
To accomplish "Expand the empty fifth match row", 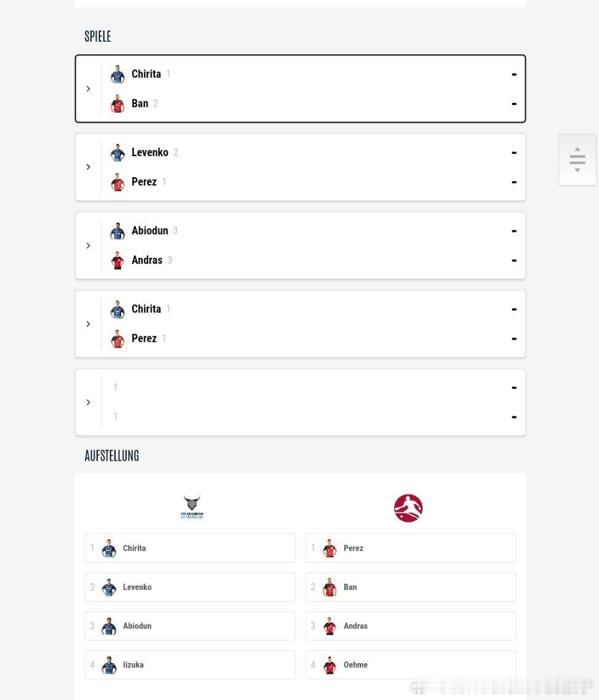I will pos(88,402).
